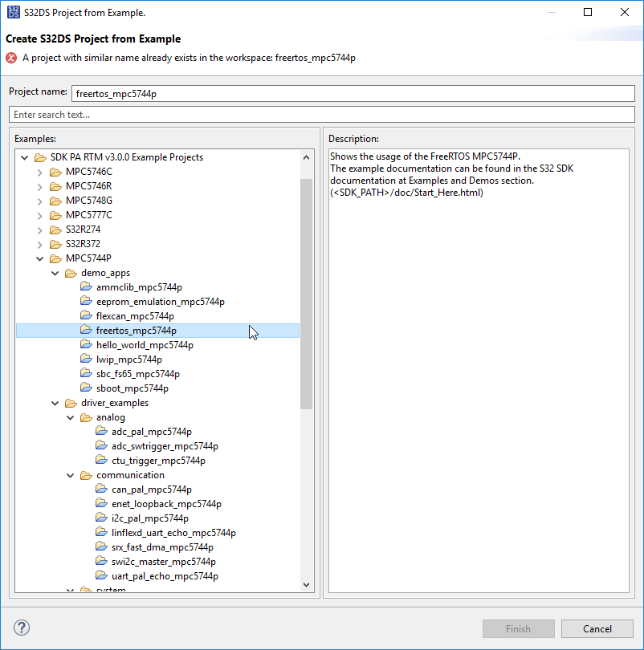Select ctu_trigger_mpc5744p example
644x650 pixels.
[x=158, y=461]
